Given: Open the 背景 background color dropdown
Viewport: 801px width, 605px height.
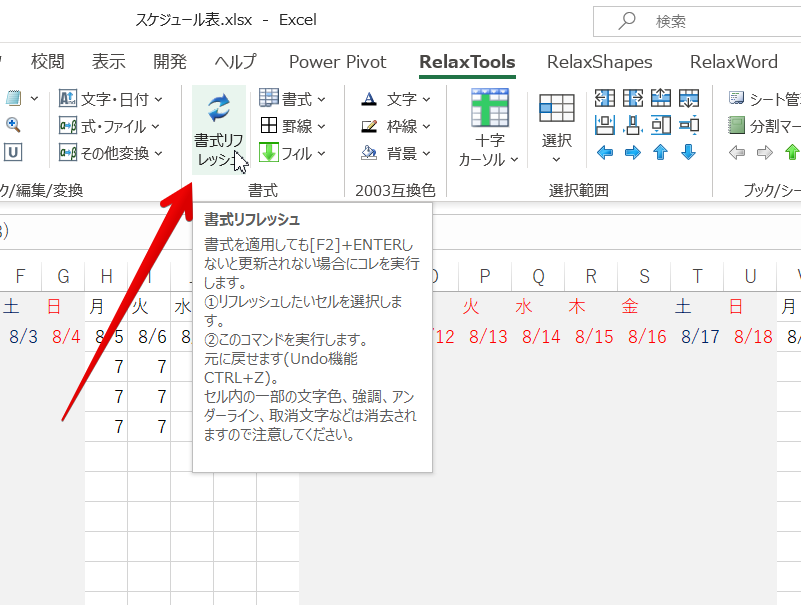Looking at the screenshot, I should click(x=396, y=153).
